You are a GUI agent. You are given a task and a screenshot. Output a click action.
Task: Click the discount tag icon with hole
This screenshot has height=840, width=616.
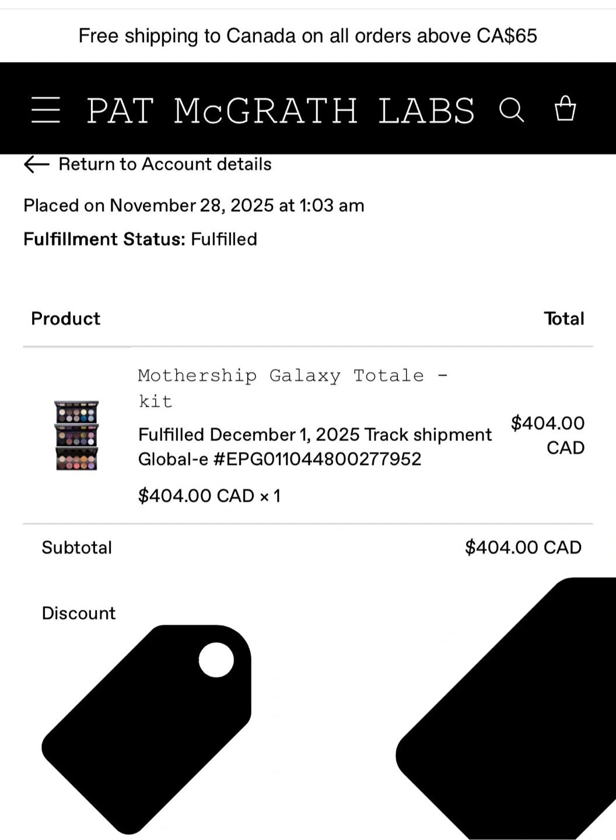click(146, 729)
